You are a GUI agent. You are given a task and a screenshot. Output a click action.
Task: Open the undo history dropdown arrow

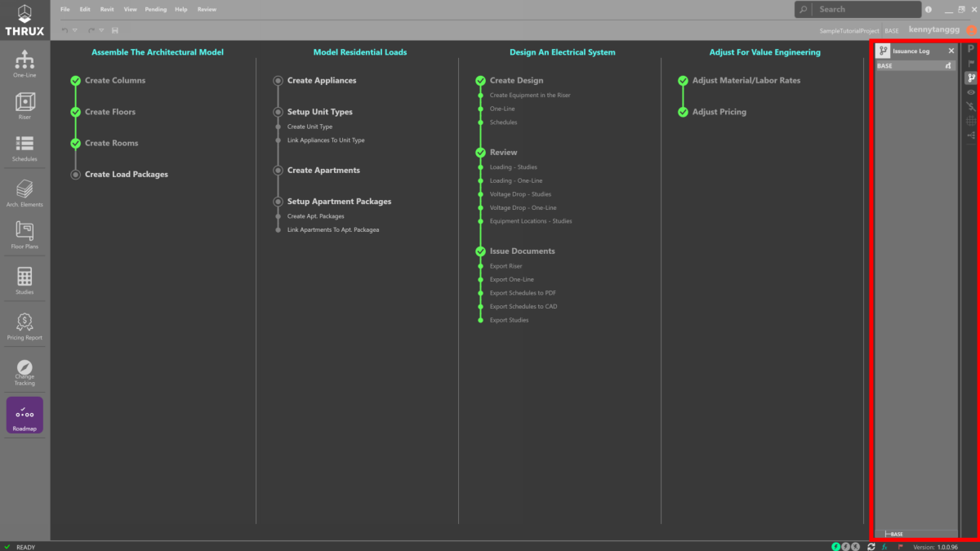[x=75, y=30]
